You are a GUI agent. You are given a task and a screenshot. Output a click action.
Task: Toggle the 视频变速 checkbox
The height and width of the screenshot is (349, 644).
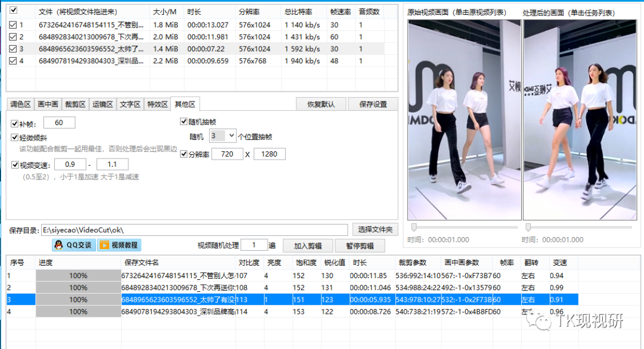pos(15,165)
